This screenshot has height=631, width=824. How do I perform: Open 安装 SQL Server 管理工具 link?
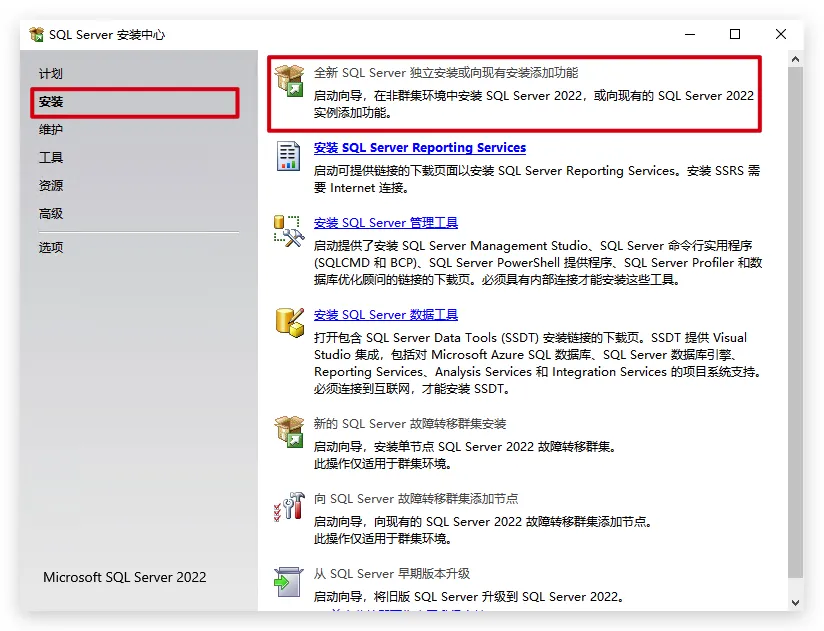pos(386,223)
